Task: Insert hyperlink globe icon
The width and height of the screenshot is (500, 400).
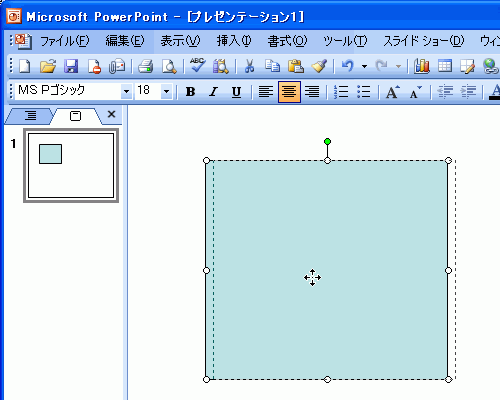Action: [491, 66]
